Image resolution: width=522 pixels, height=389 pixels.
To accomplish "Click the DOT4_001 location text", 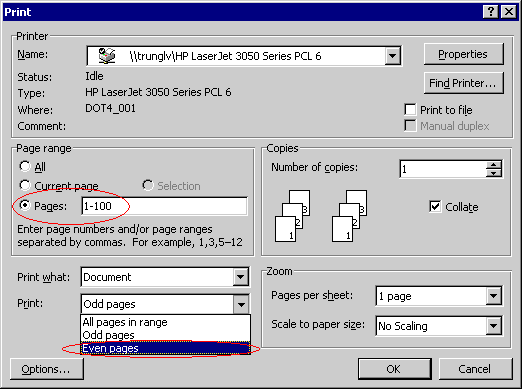I will (110, 108).
